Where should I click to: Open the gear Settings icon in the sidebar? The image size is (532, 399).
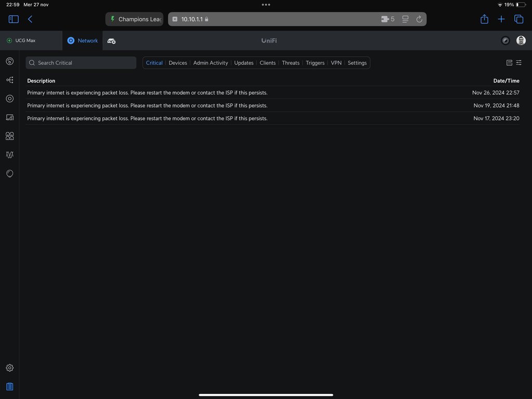9,368
